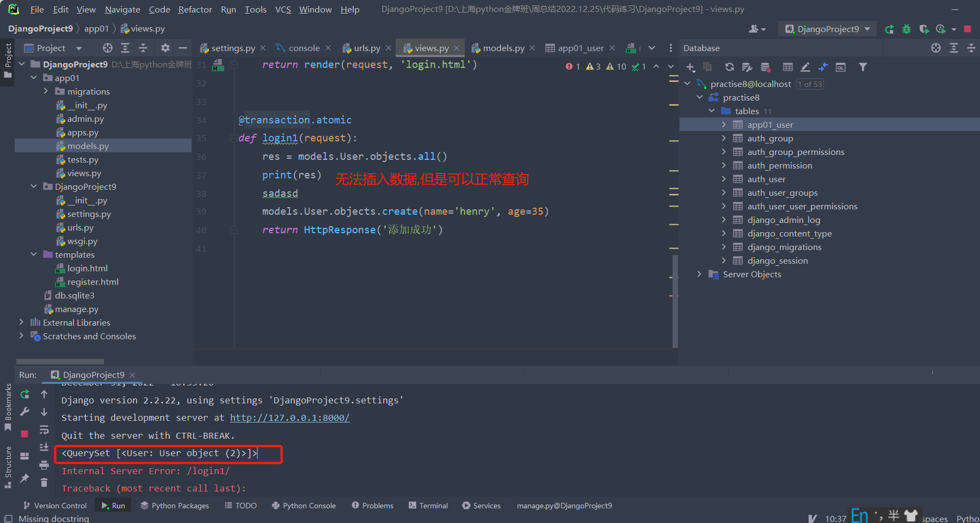Click the edit source pencil icon
The width and height of the screenshot is (980, 523).
tap(805, 67)
